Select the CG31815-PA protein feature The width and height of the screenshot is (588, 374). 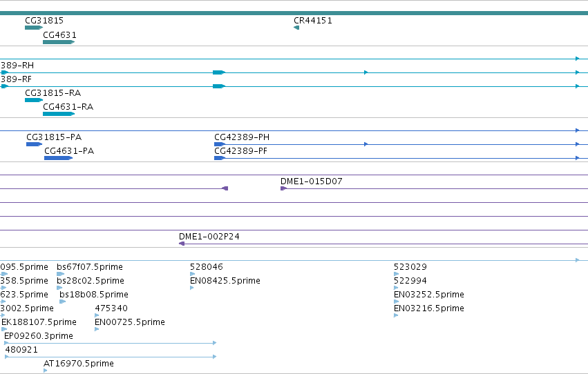[x=34, y=144]
